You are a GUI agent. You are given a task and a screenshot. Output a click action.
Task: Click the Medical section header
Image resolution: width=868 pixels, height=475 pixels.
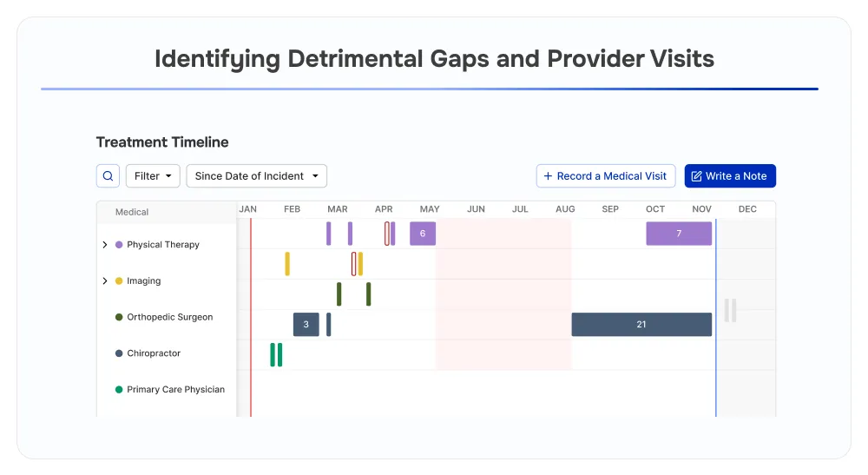click(132, 212)
